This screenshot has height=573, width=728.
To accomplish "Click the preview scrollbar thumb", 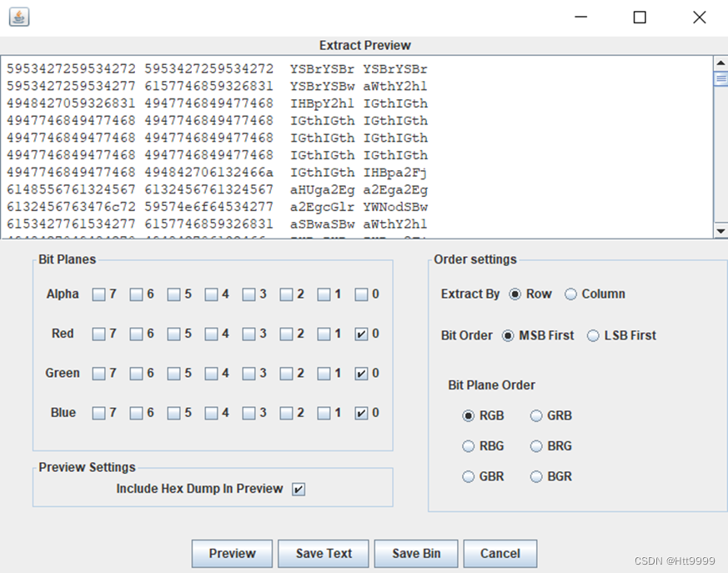I will click(x=720, y=78).
